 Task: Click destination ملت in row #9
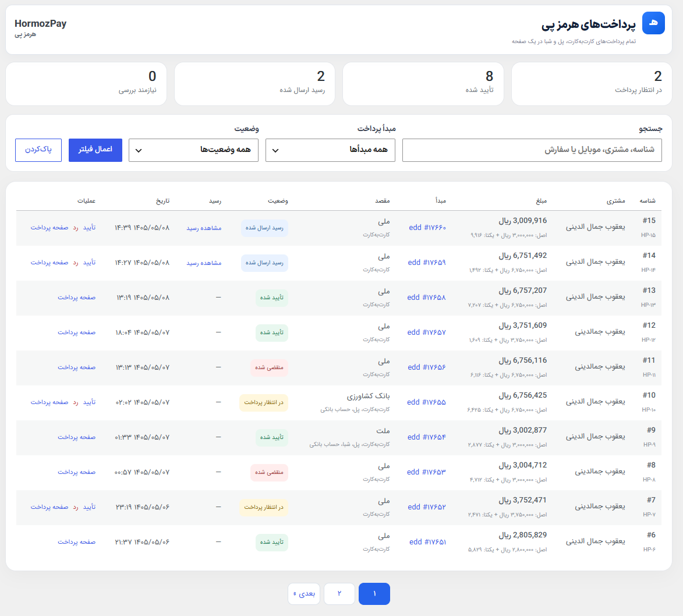[x=383, y=431]
